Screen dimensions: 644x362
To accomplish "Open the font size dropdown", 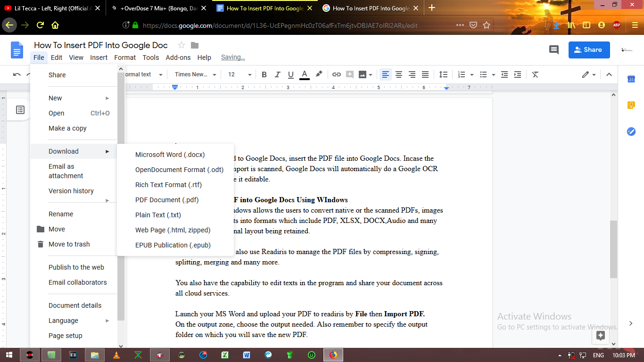I will click(x=239, y=74).
